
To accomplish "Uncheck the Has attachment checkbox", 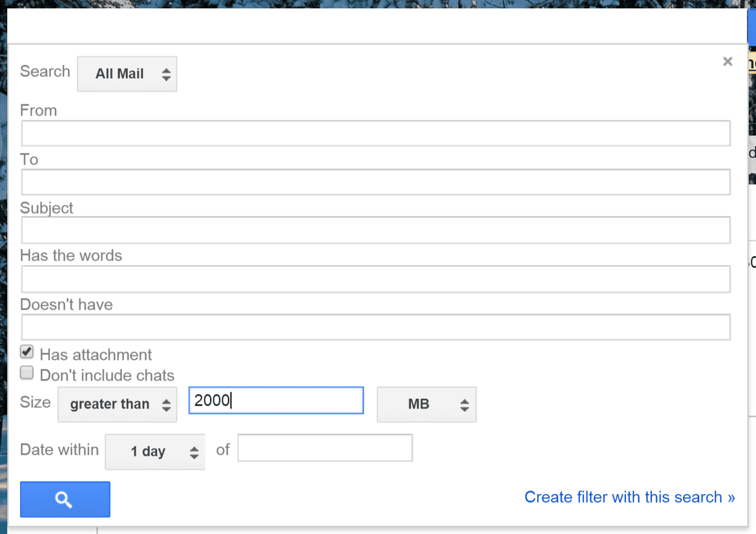I will (x=26, y=351).
